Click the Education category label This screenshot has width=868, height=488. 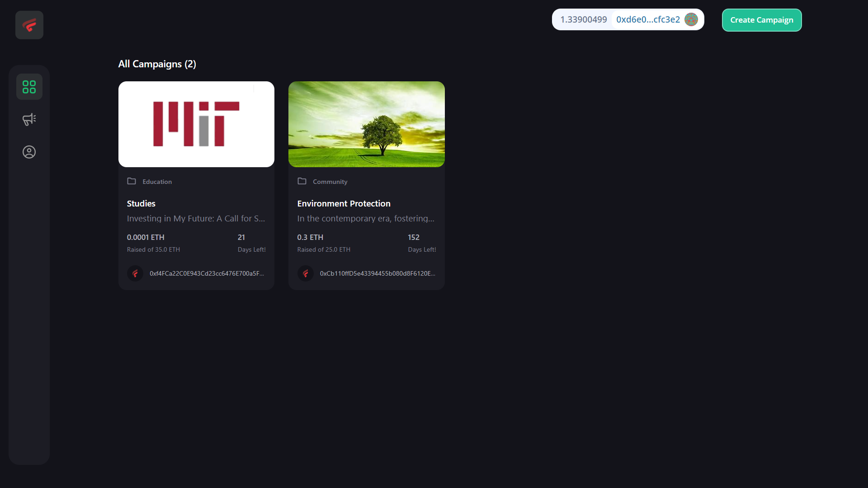pyautogui.click(x=157, y=182)
